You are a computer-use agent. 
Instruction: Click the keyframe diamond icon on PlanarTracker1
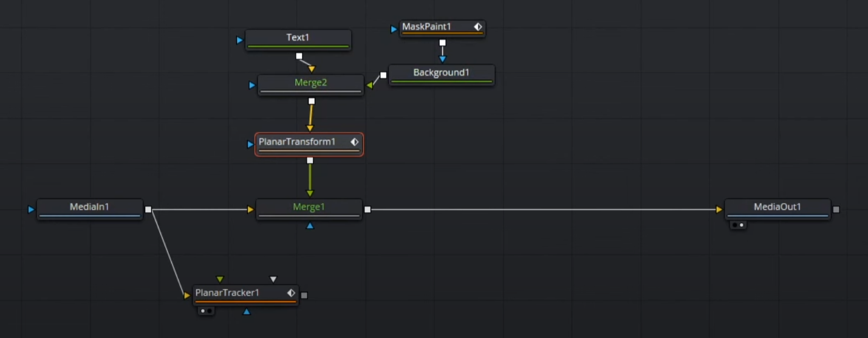(x=291, y=293)
